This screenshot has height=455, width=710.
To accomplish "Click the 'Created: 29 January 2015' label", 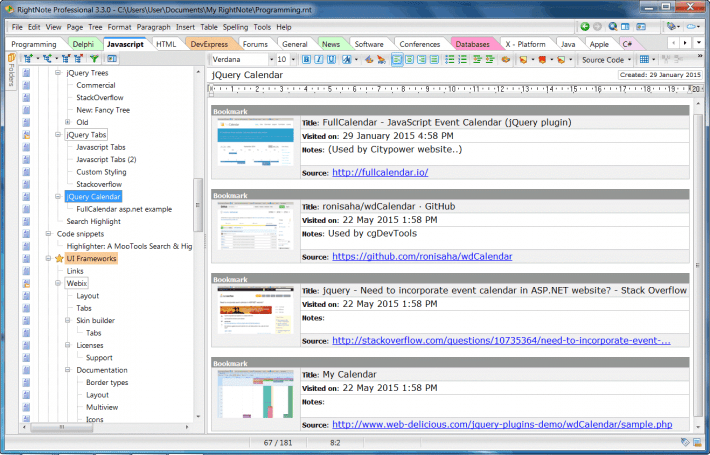I will tap(660, 75).
